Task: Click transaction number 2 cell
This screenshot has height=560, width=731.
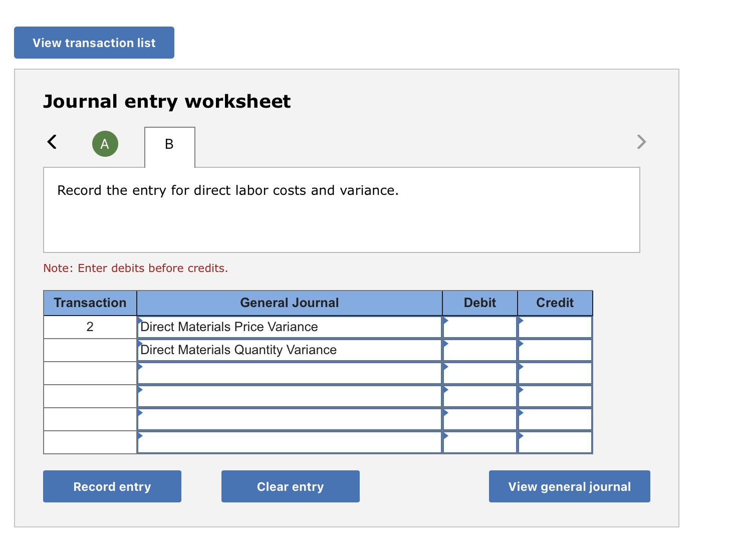Action: point(90,327)
